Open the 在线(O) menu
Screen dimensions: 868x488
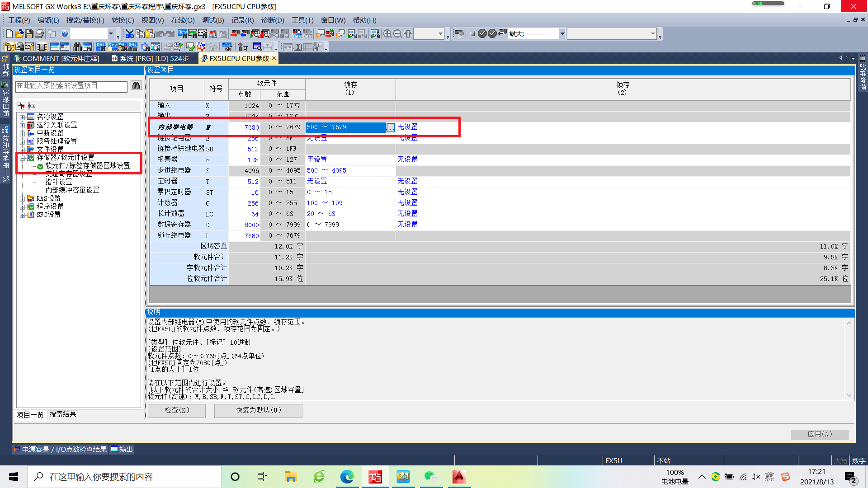[183, 20]
